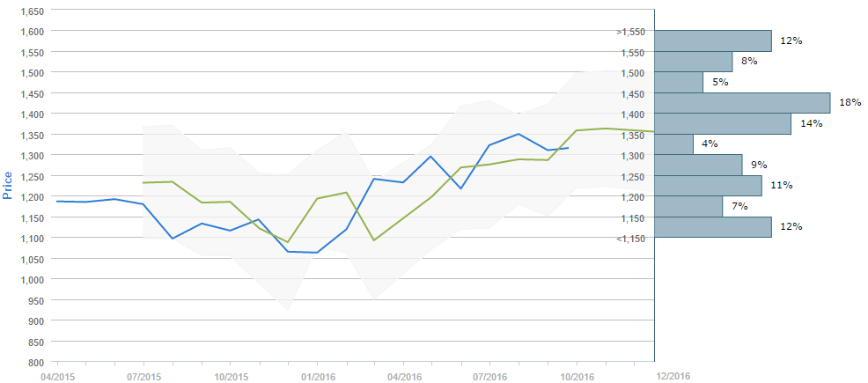Select the 07/2016 x-axis label
Viewport: 868px width, 383px height.
tap(489, 376)
